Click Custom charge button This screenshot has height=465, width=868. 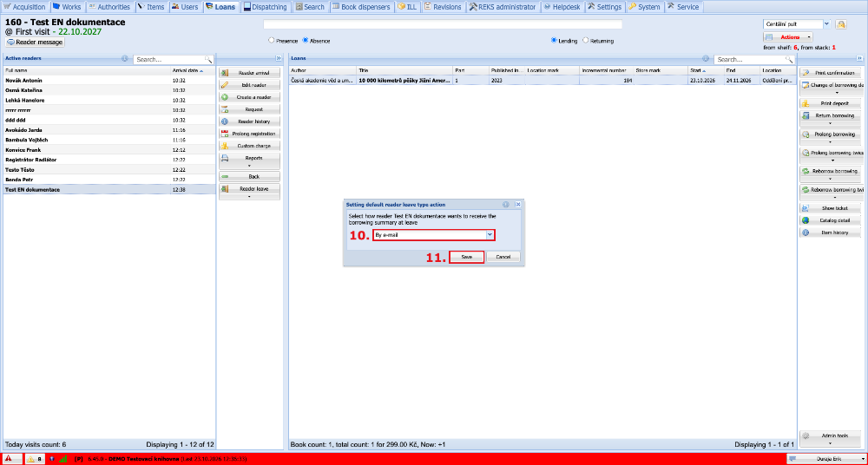point(250,146)
